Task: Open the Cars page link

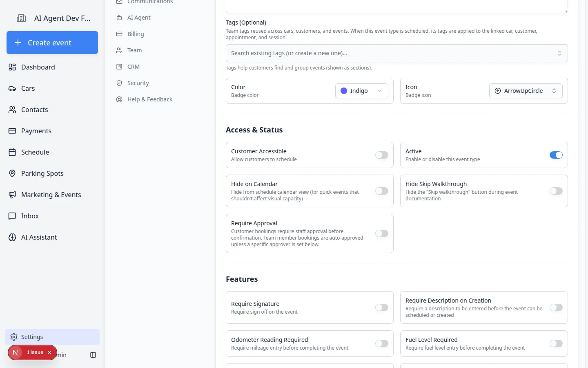Action: tap(28, 88)
